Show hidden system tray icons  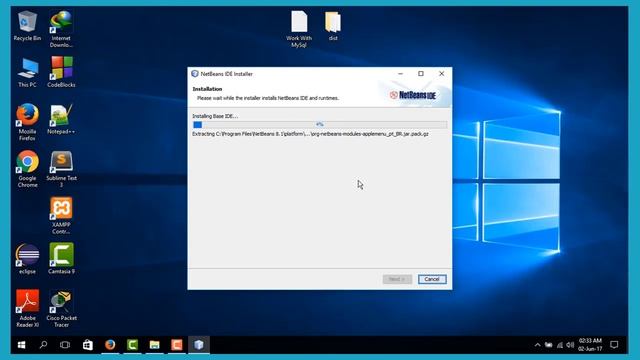[x=538, y=345]
